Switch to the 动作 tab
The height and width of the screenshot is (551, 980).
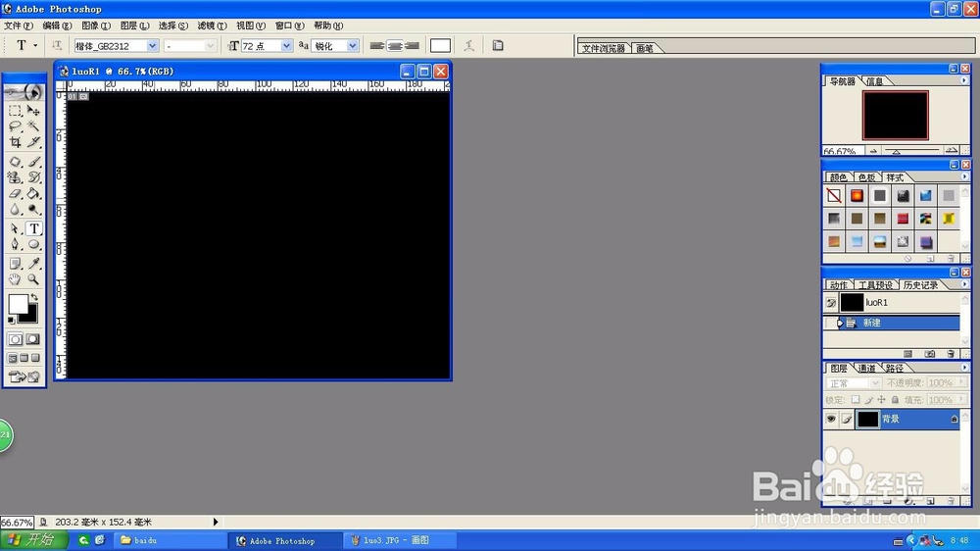[838, 285]
